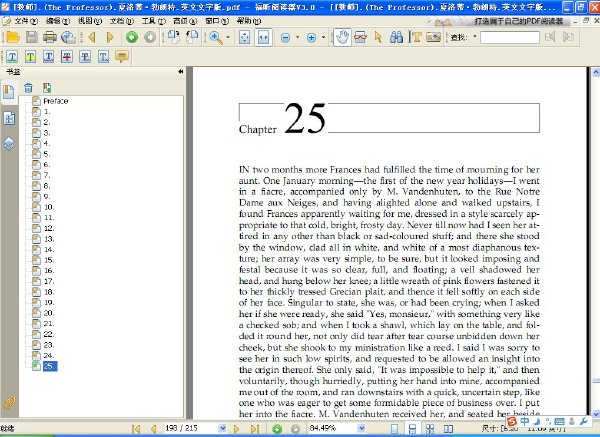The width and height of the screenshot is (600, 437).
Task: Go to previous page with yellow left arrow
Action: 92,37
